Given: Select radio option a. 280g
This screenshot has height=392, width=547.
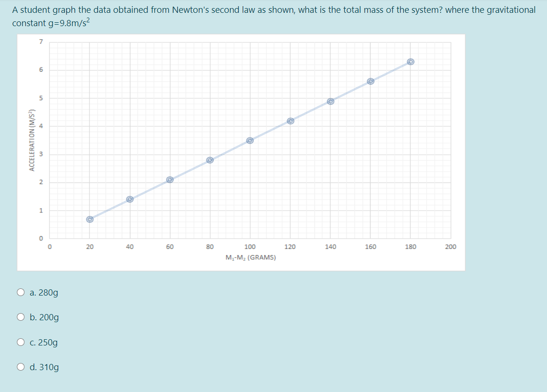Looking at the screenshot, I should click(21, 292).
